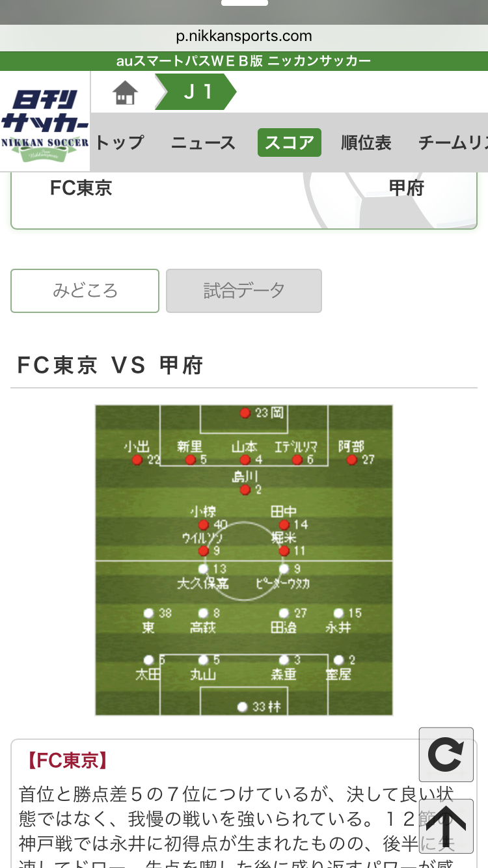Screen dimensions: 488x868
Task: Tap player marker 9 ウイルソン
Action: [204, 551]
